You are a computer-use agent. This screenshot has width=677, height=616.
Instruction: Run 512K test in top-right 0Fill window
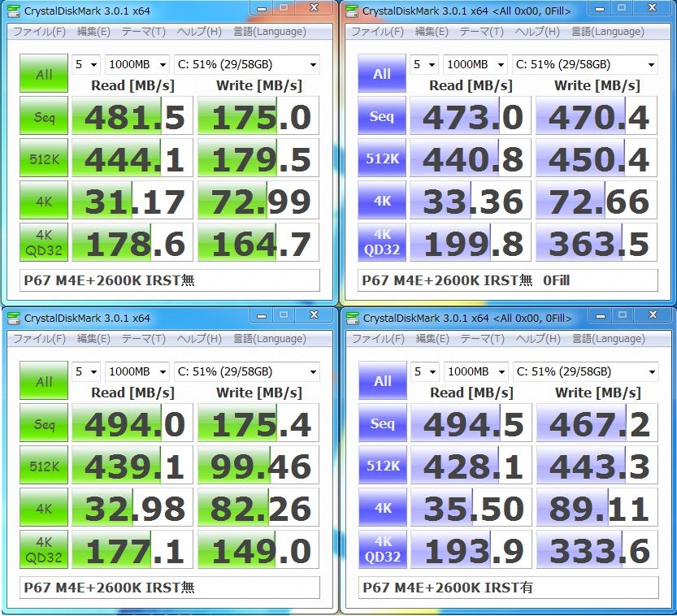tap(382, 158)
